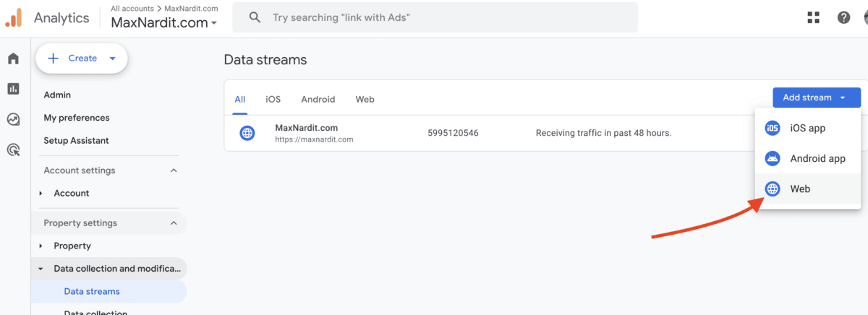Click the Web globe icon in menu
The height and width of the screenshot is (315, 868).
[773, 189]
